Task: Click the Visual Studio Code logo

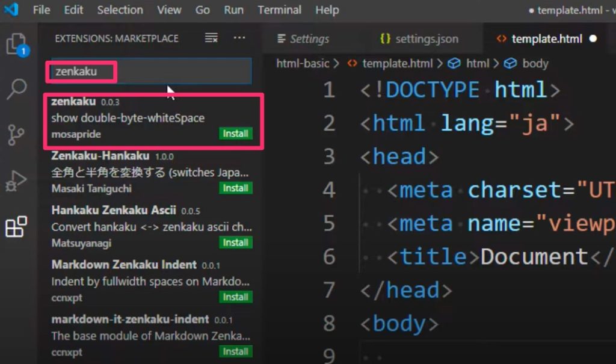Action: 13,10
